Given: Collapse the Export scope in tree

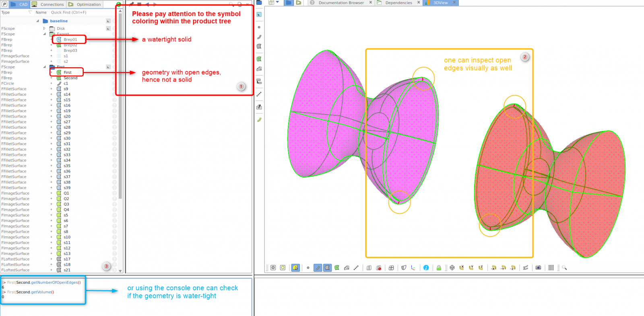Looking at the screenshot, I should (x=44, y=34).
